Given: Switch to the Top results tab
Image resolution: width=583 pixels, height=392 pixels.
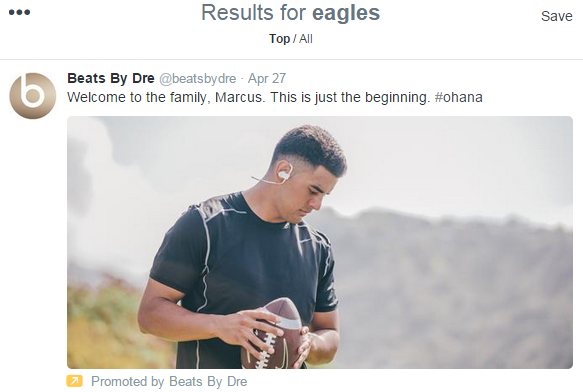Looking at the screenshot, I should [279, 39].
